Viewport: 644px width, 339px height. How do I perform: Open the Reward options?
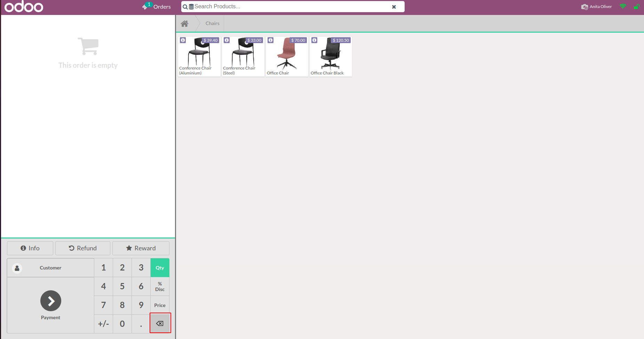point(141,248)
